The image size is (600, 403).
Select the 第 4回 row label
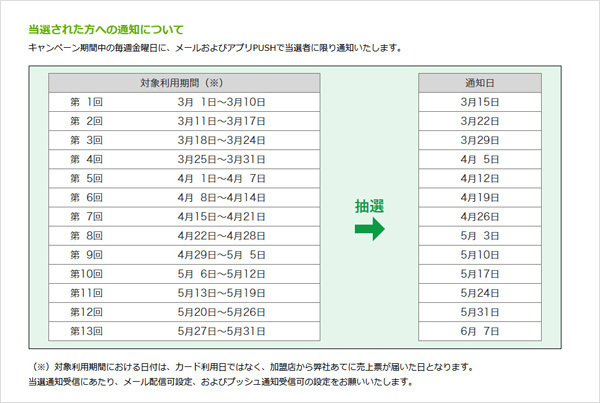[x=86, y=159]
